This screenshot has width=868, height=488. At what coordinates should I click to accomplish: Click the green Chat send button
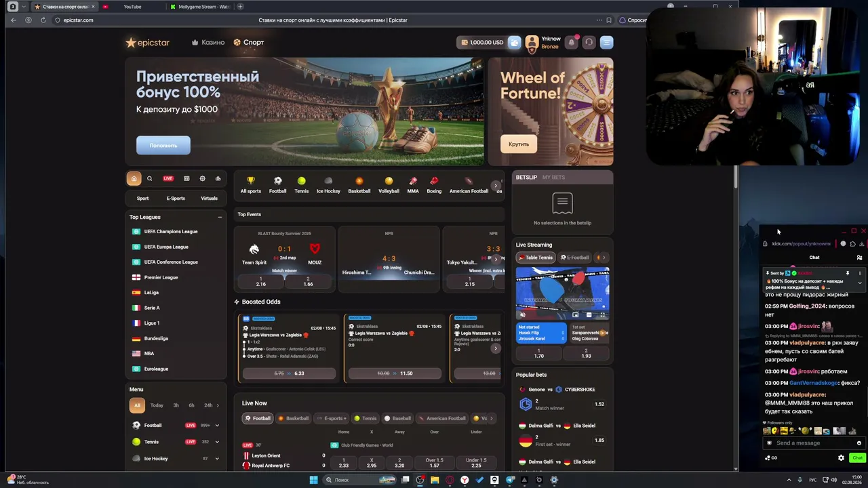click(857, 457)
